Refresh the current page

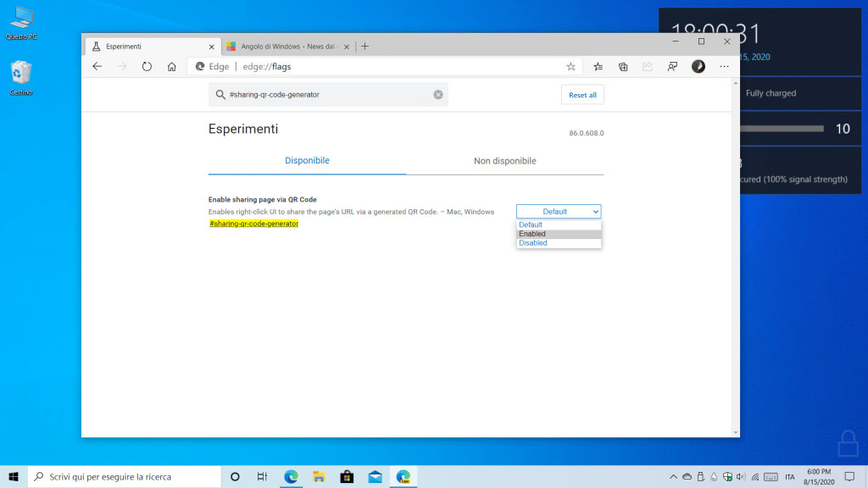click(147, 66)
